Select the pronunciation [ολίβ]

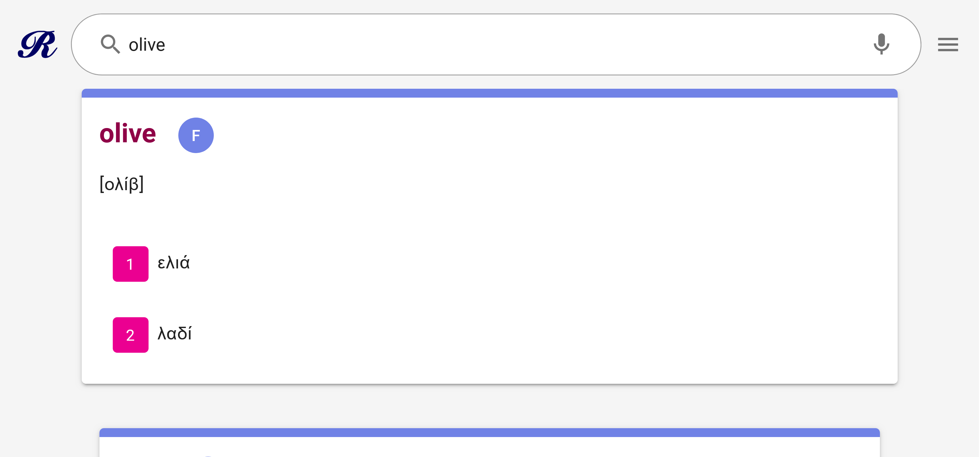pyautogui.click(x=122, y=184)
